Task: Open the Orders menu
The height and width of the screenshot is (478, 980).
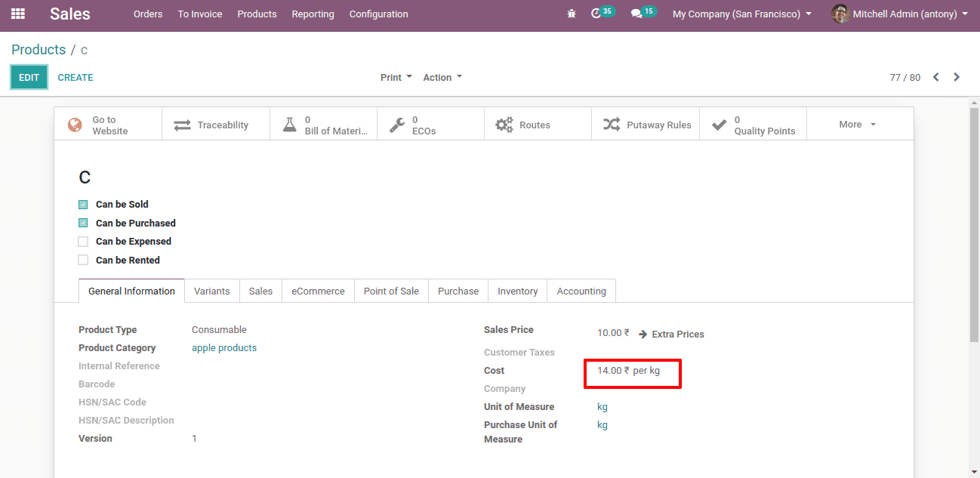Action: (148, 14)
